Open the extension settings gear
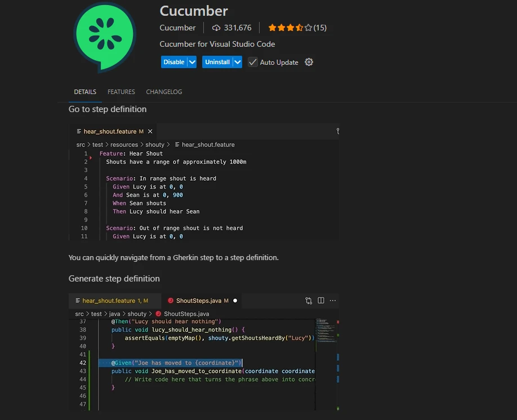The height and width of the screenshot is (420, 517). click(309, 62)
